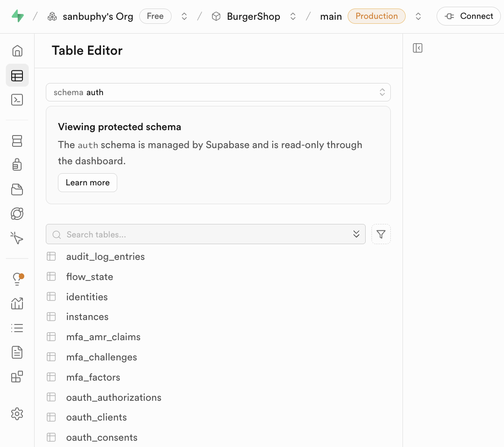Open the Project Home icon in sidebar
Viewport: 504px width, 447px height.
[17, 51]
